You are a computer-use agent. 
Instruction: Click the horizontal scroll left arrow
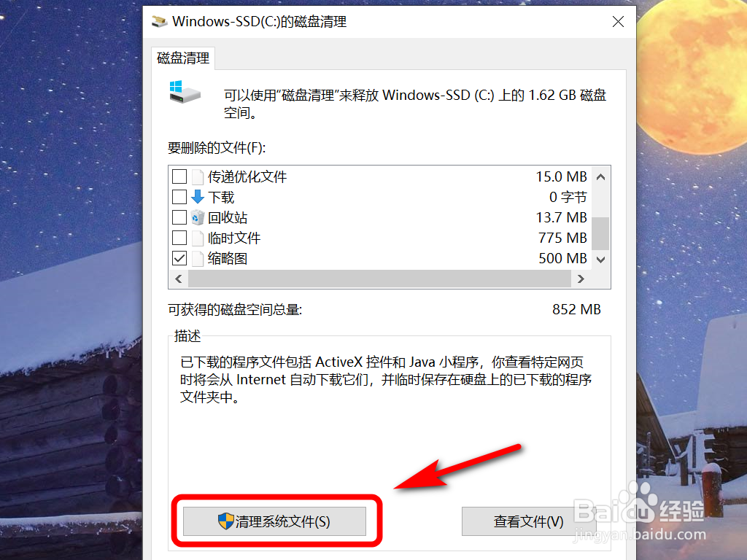(179, 279)
